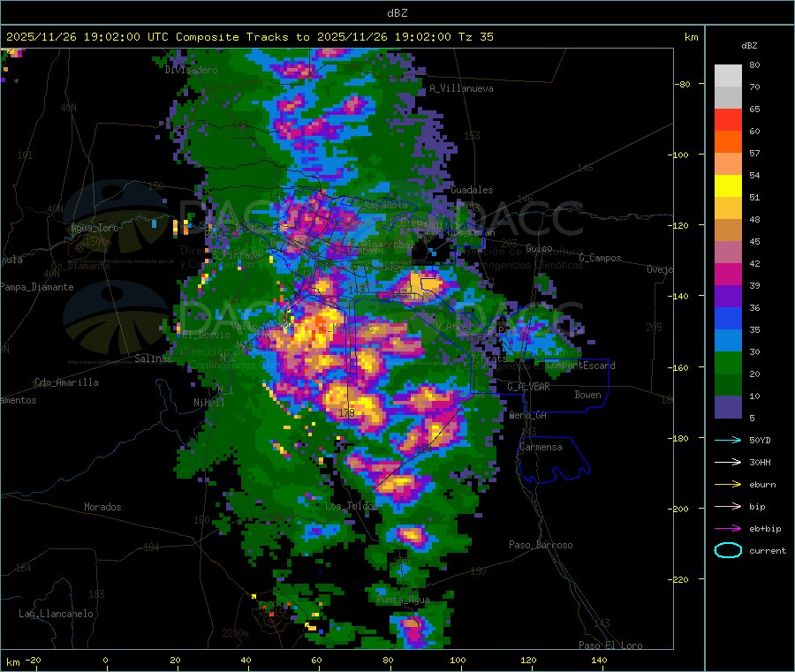This screenshot has width=795, height=672.
Task: Click the 80 dBZ white color swatch
Action: [728, 76]
